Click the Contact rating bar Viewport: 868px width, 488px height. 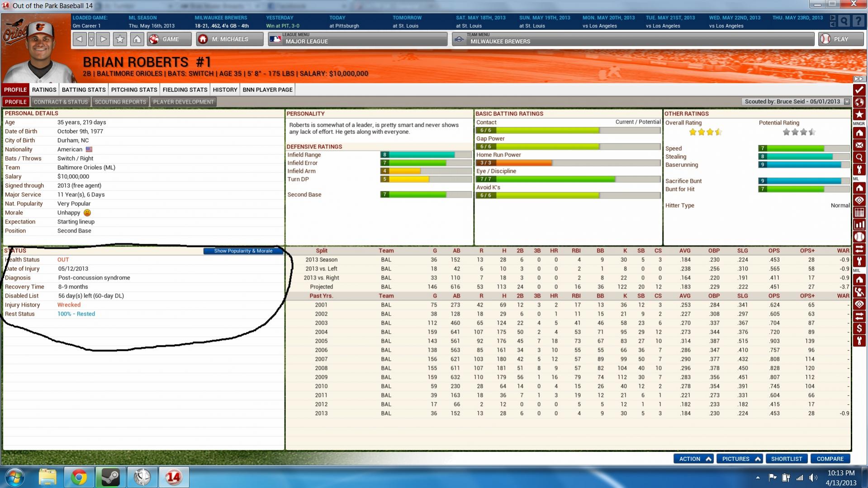[568, 130]
